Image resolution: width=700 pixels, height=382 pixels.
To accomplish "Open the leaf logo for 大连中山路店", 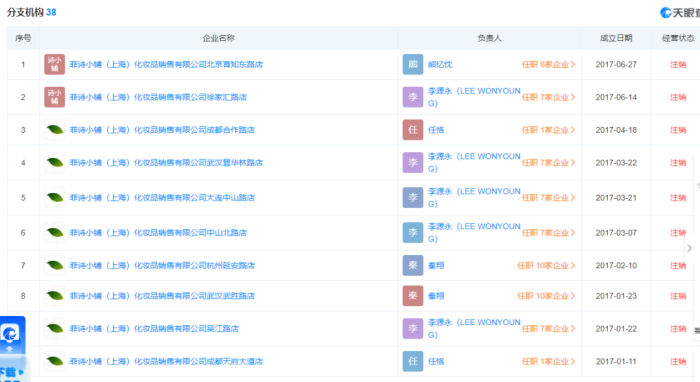I will click(x=54, y=198).
